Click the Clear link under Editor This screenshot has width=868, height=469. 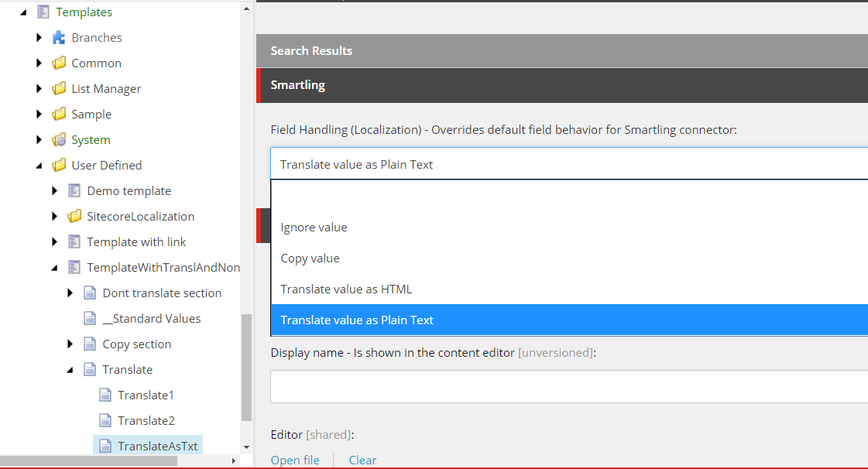[x=362, y=460]
